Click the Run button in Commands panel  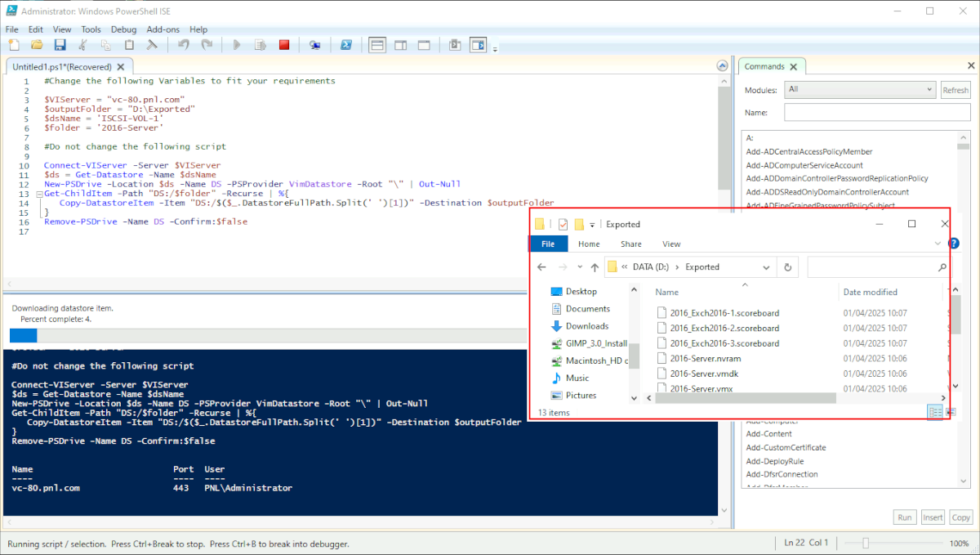pos(905,517)
